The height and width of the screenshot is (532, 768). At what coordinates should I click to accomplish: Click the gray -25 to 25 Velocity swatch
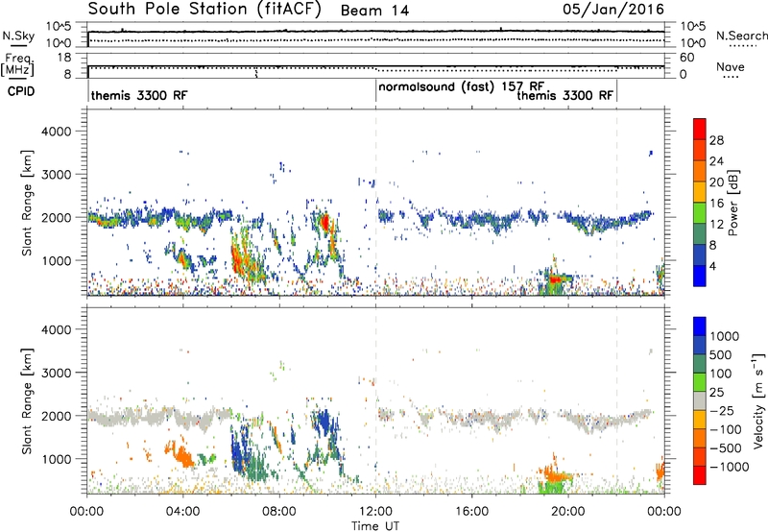(x=700, y=401)
